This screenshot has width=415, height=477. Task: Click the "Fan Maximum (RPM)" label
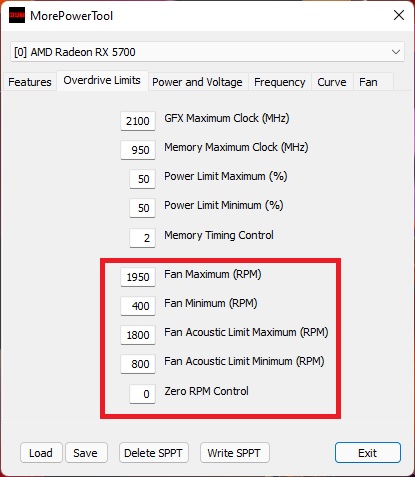coord(213,274)
